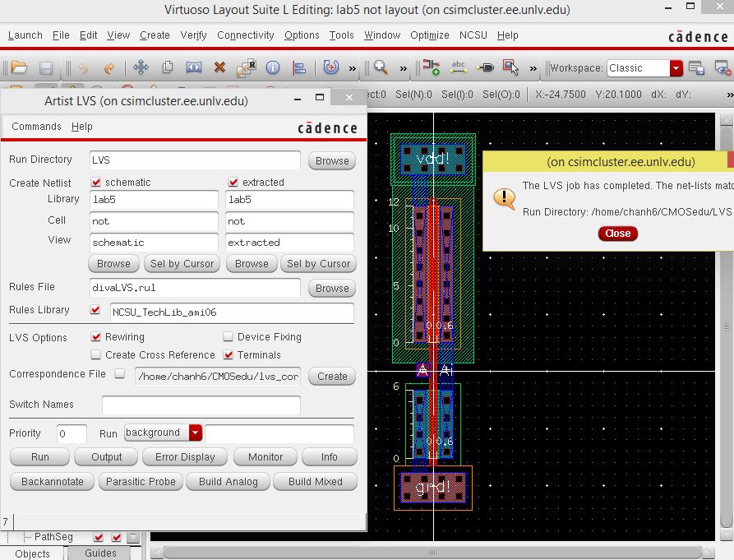Click the Run button in LVS
This screenshot has height=560, width=734.
pyautogui.click(x=40, y=457)
